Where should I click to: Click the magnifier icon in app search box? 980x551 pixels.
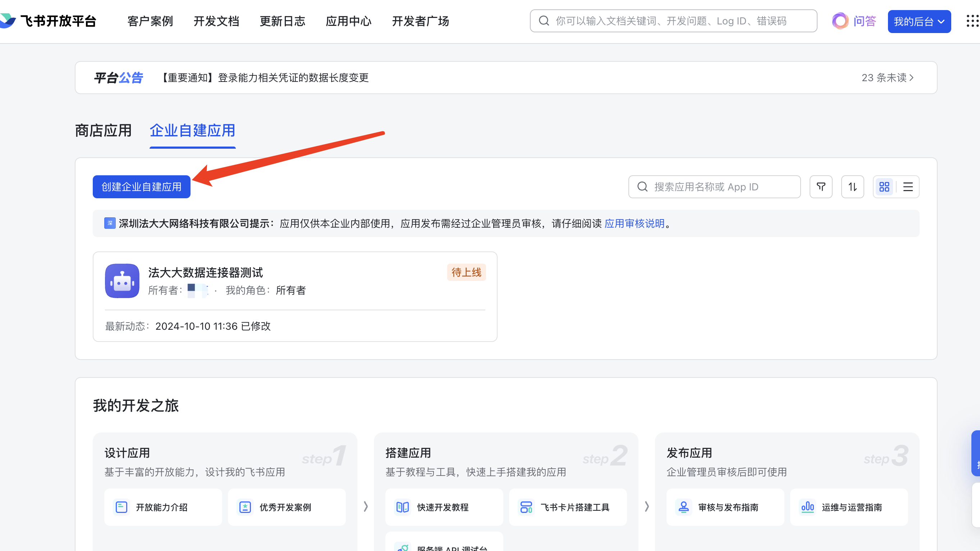[x=642, y=187]
